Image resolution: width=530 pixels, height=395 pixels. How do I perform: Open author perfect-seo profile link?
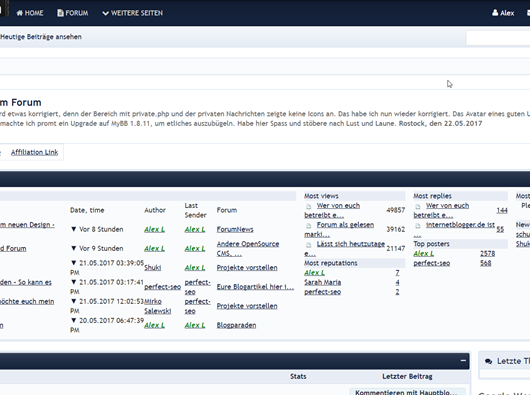pos(162,287)
